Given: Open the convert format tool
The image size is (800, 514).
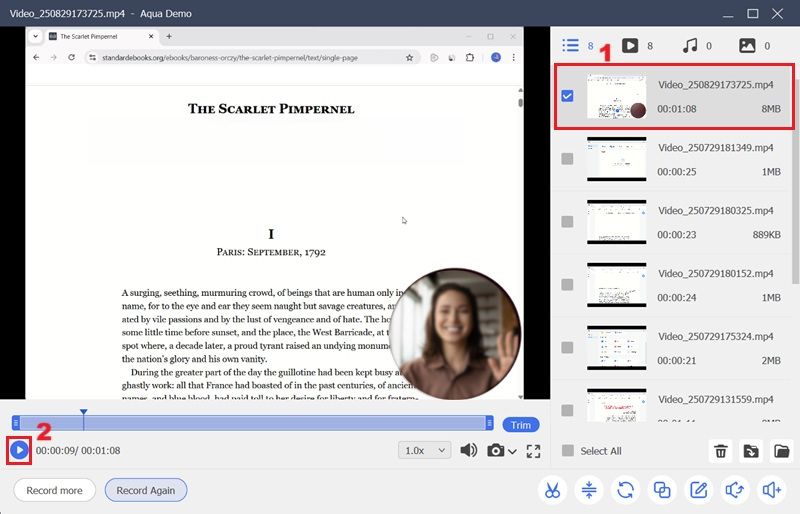Looking at the screenshot, I should (x=626, y=490).
